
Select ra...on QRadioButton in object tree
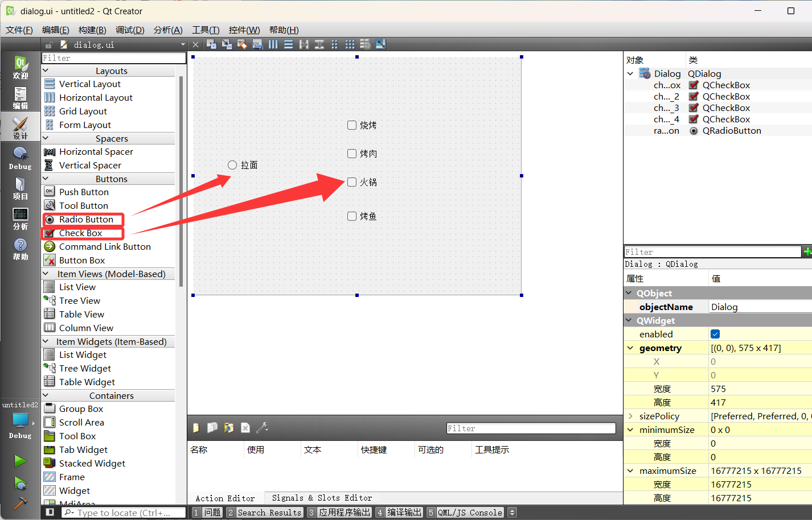tap(717, 130)
